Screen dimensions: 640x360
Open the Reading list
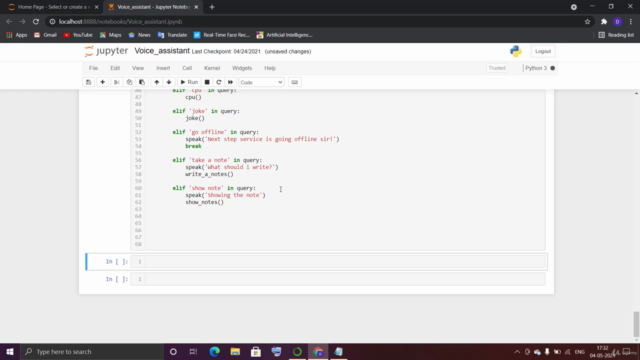pos(616,35)
